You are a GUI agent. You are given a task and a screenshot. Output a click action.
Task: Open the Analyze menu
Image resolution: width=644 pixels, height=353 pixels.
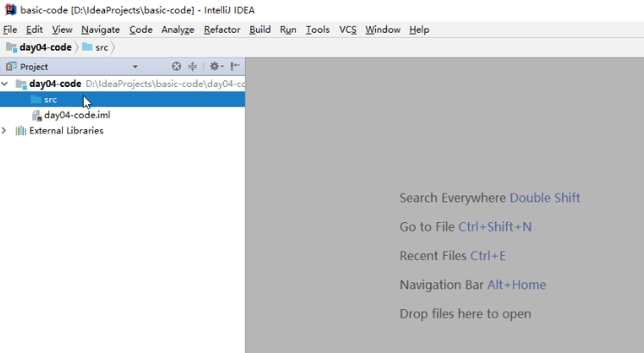click(178, 29)
